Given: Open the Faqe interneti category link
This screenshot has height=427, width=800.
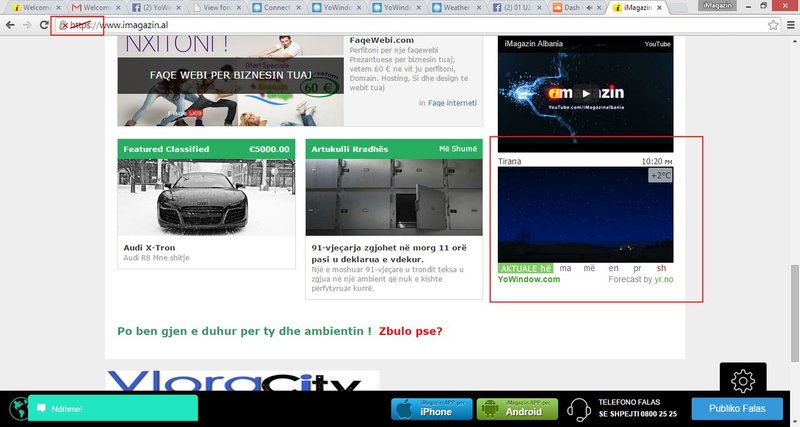Looking at the screenshot, I should pos(452,103).
